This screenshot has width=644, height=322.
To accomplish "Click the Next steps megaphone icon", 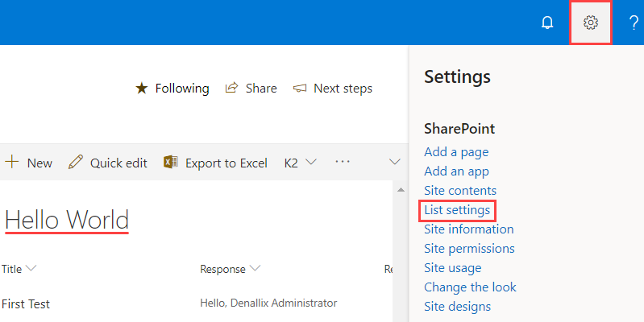I will [x=300, y=89].
